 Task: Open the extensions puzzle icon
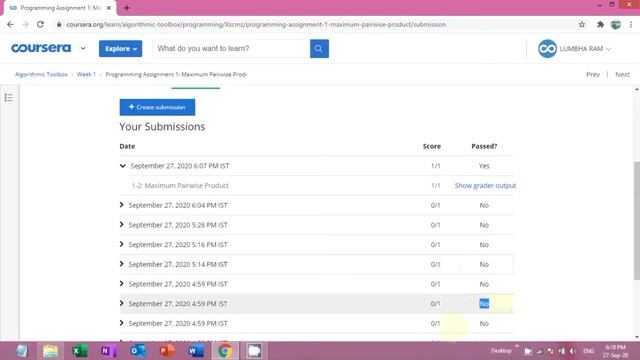pos(600,24)
